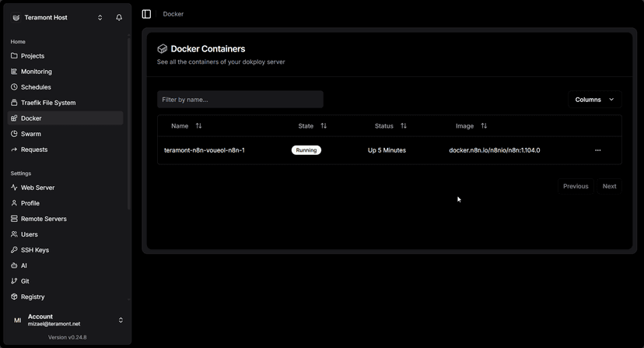644x348 pixels.
Task: Click the Up 5 Minutes status
Action: [x=387, y=150]
